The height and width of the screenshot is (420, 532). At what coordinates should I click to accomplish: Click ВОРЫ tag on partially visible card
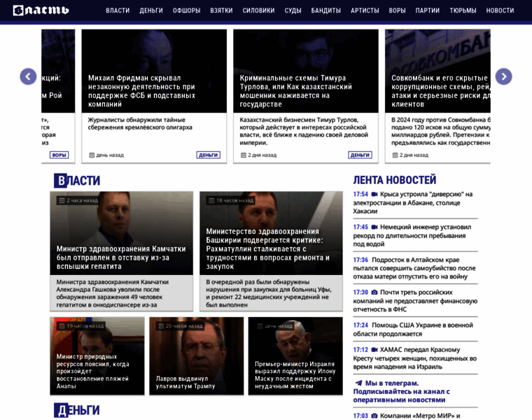click(x=59, y=155)
